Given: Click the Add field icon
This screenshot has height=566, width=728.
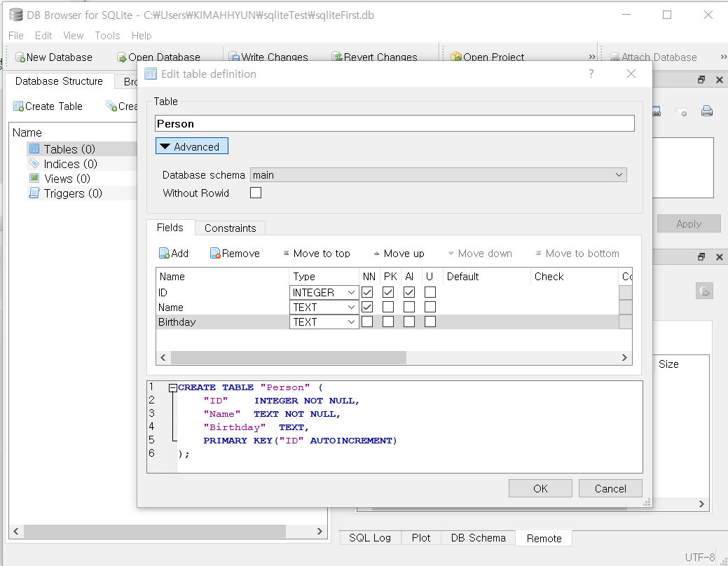Looking at the screenshot, I should click(x=164, y=253).
